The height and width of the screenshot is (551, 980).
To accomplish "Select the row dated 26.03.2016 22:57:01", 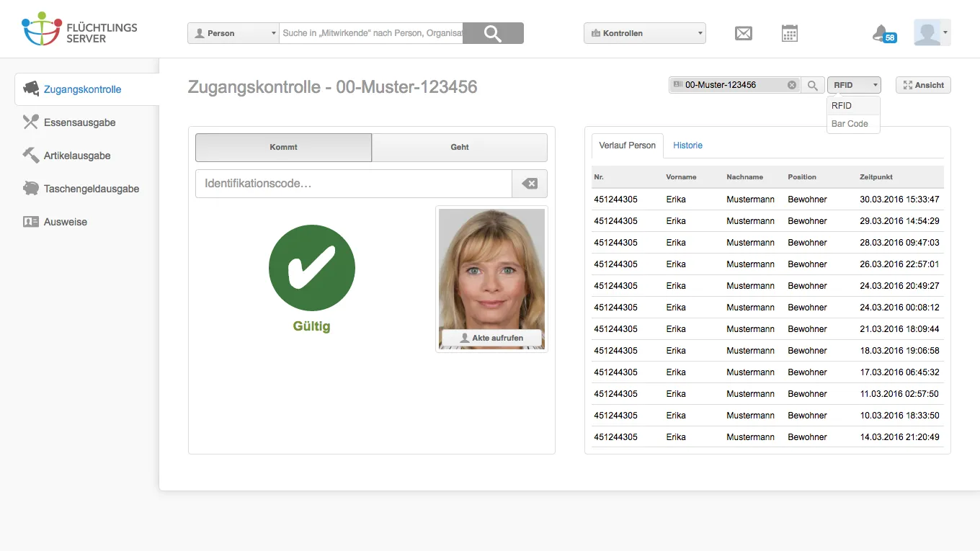I will coord(767,264).
